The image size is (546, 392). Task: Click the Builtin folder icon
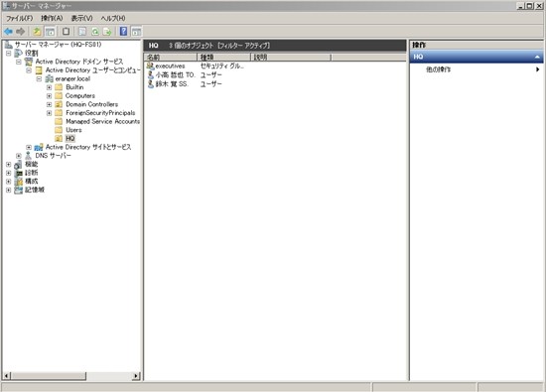click(59, 87)
